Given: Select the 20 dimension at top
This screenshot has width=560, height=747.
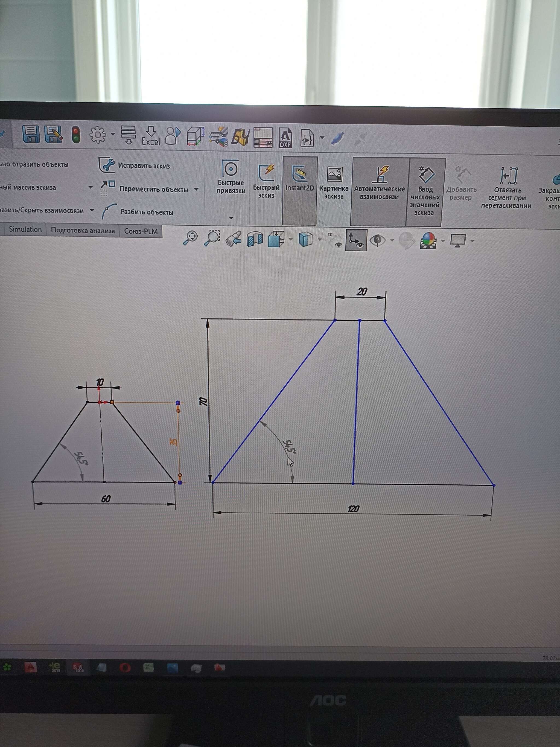Looking at the screenshot, I should point(361,292).
